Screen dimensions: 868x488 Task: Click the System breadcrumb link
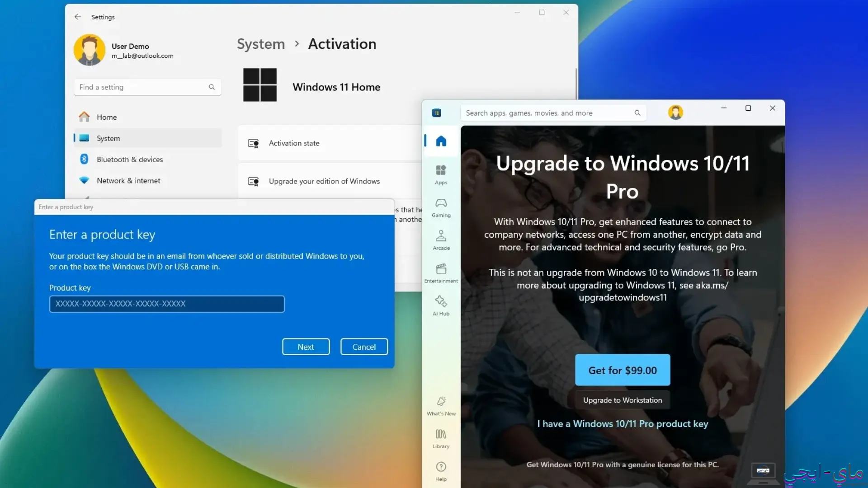(261, 44)
